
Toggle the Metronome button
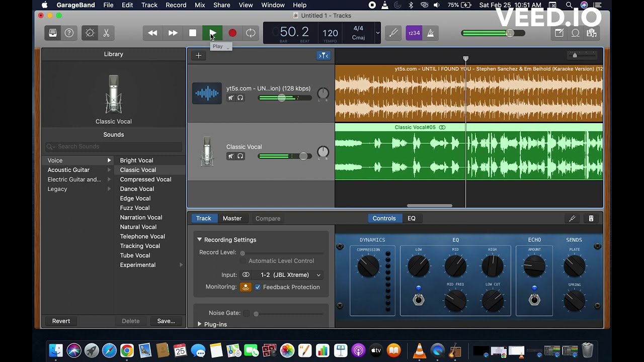(x=430, y=33)
